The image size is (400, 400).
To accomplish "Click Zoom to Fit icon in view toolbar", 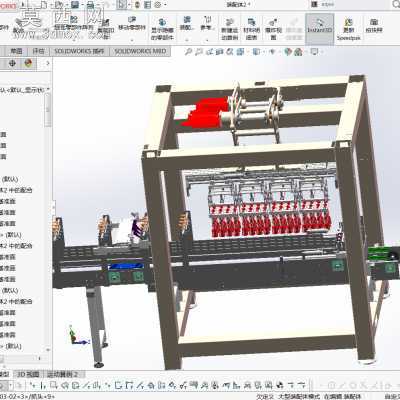I will point(188,52).
